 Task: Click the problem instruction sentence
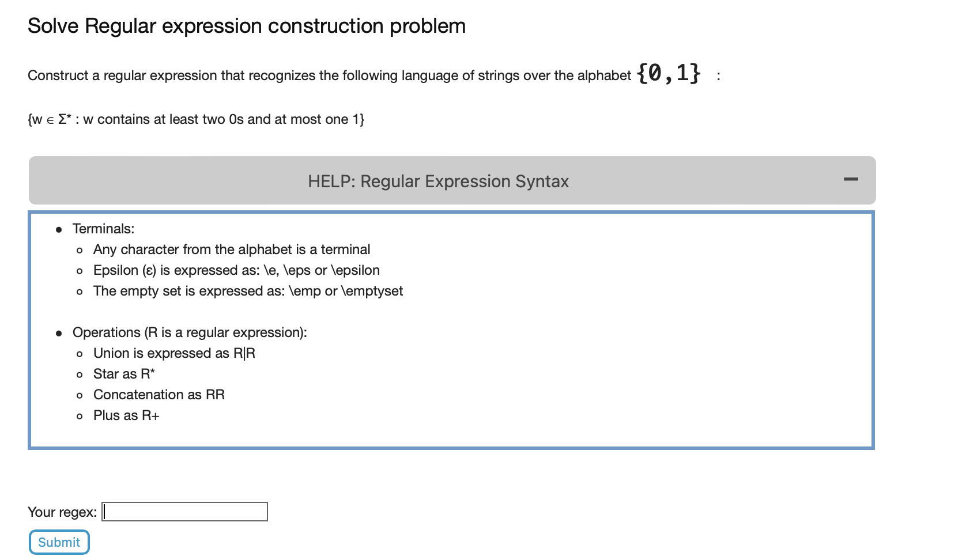pos(329,75)
